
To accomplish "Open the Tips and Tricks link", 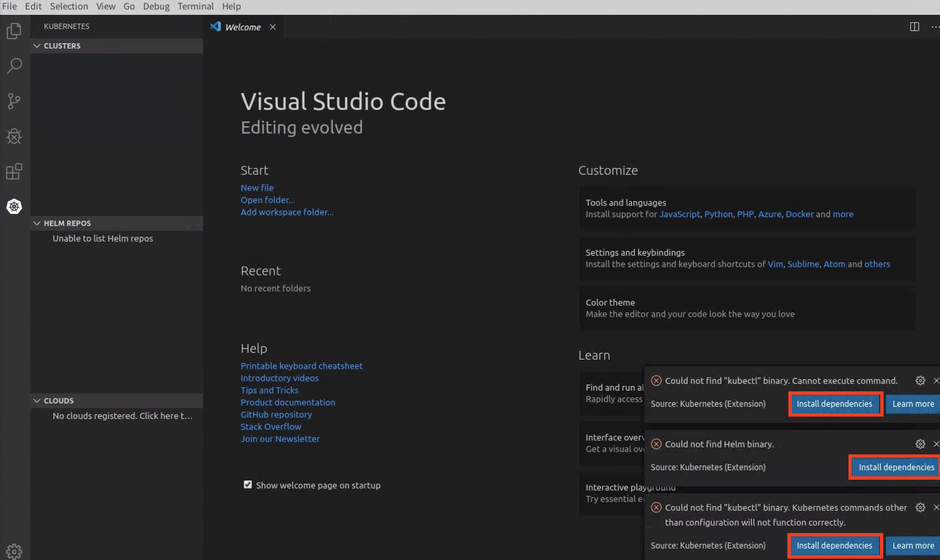I will [x=269, y=390].
